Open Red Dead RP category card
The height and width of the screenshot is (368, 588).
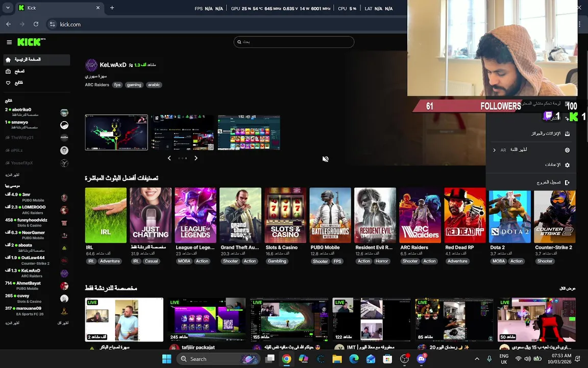[465, 215]
